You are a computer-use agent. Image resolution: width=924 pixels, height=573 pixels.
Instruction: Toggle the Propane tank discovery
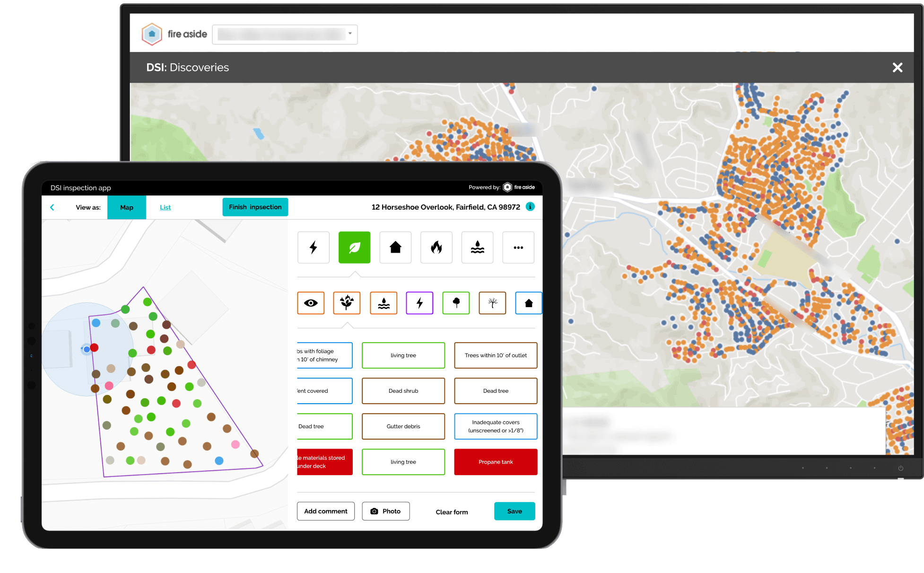[x=496, y=462]
